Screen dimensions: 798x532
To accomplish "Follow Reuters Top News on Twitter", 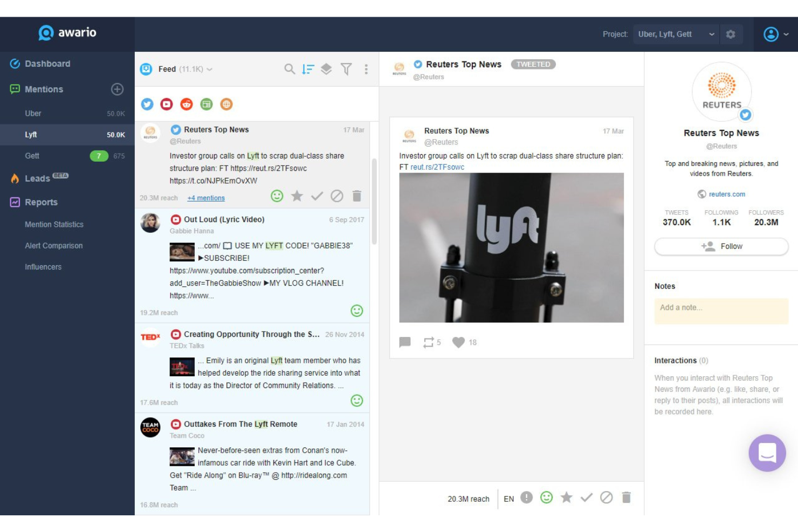I will click(x=721, y=246).
